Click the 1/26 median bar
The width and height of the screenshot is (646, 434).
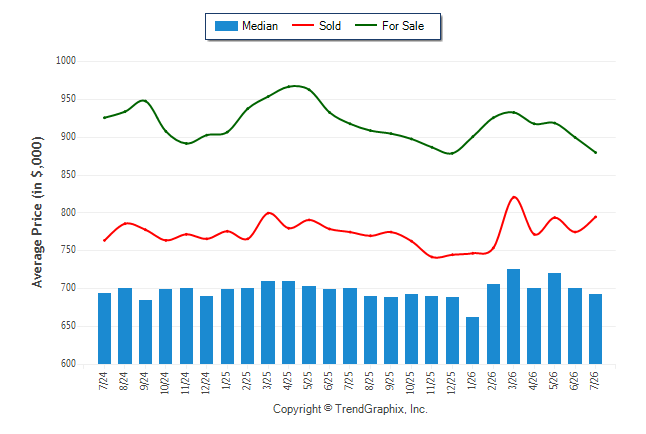click(x=473, y=340)
